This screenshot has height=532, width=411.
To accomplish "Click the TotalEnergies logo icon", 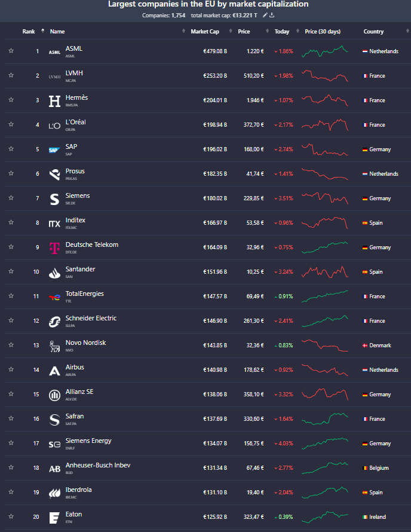I will 54,297.
